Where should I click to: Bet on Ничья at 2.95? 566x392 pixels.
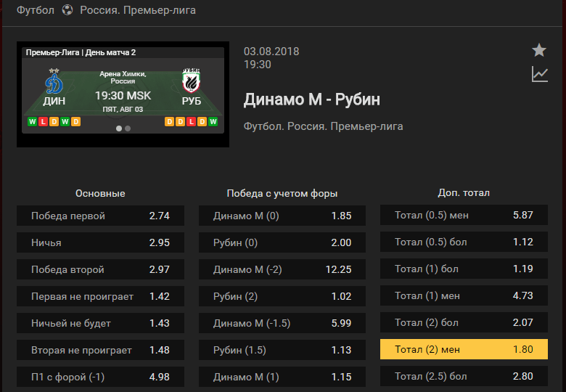pos(100,242)
